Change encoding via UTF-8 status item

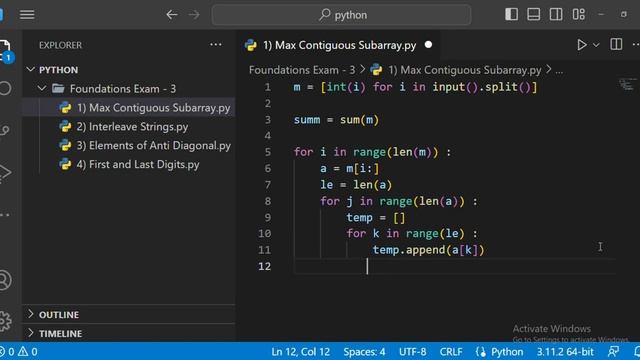coord(413,351)
